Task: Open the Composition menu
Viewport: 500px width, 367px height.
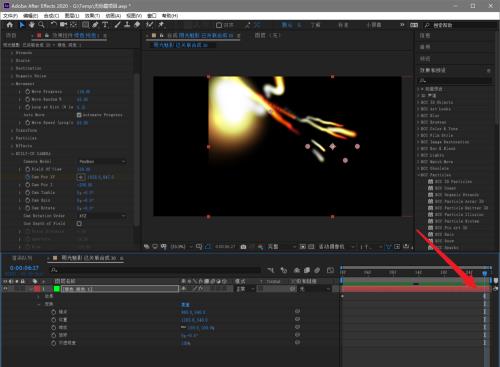Action: tap(51, 16)
